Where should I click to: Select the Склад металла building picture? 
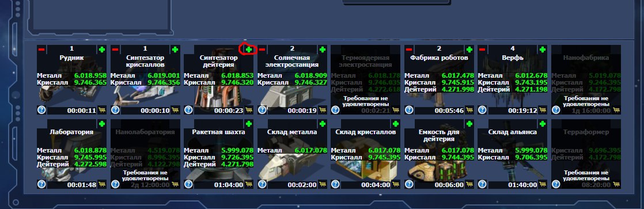tap(292, 154)
